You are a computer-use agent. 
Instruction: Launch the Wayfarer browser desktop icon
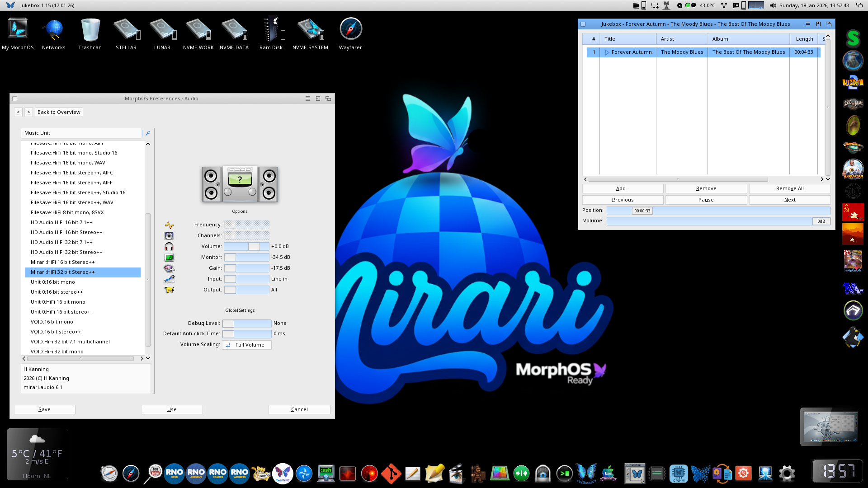tap(350, 30)
